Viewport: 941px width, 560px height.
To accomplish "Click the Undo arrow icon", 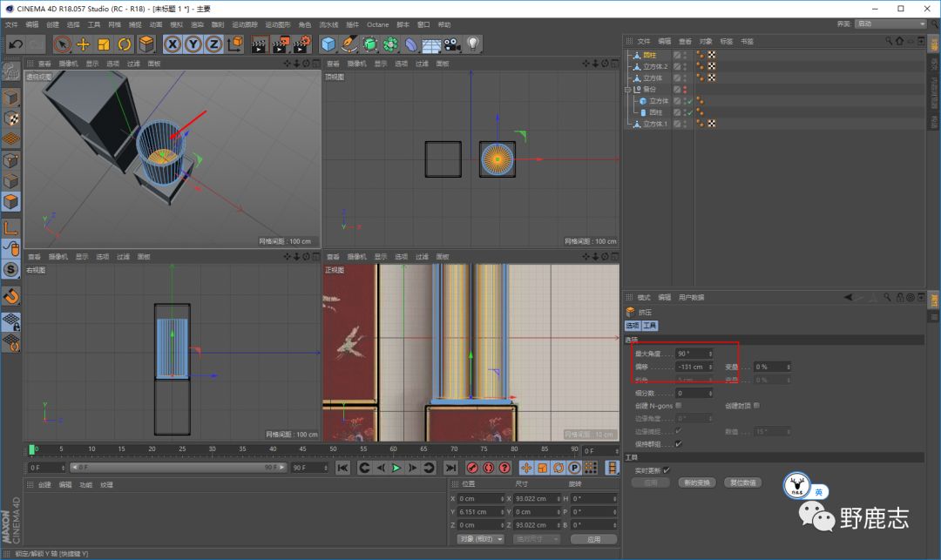I will (x=15, y=44).
